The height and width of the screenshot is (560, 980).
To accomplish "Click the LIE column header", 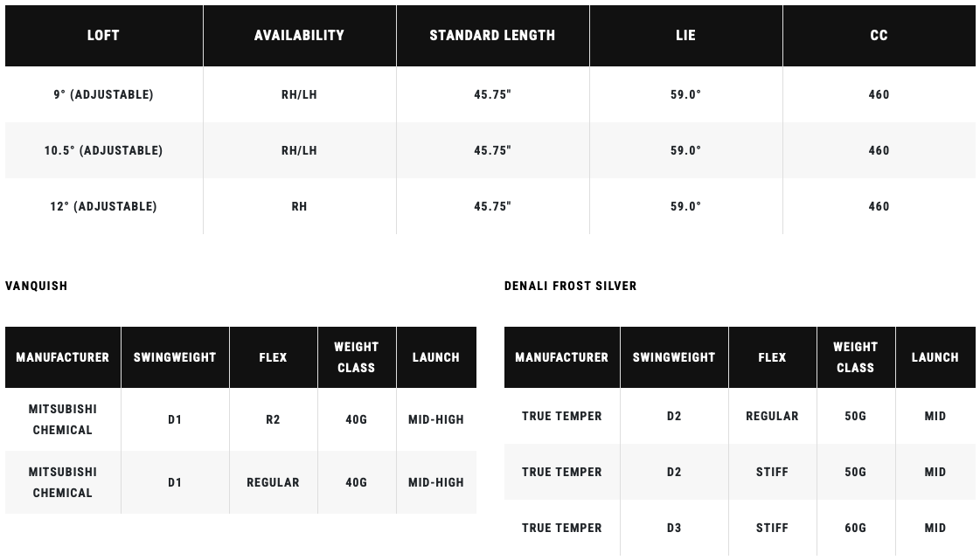I will [x=685, y=36].
